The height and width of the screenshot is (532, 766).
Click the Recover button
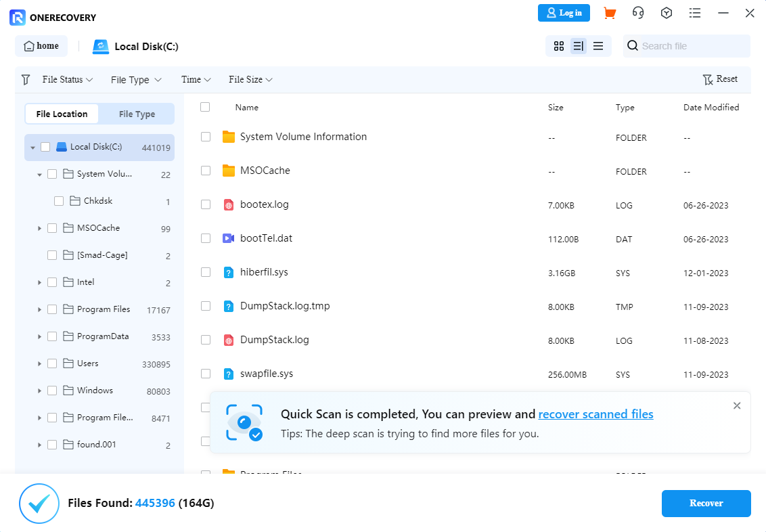pyautogui.click(x=706, y=504)
